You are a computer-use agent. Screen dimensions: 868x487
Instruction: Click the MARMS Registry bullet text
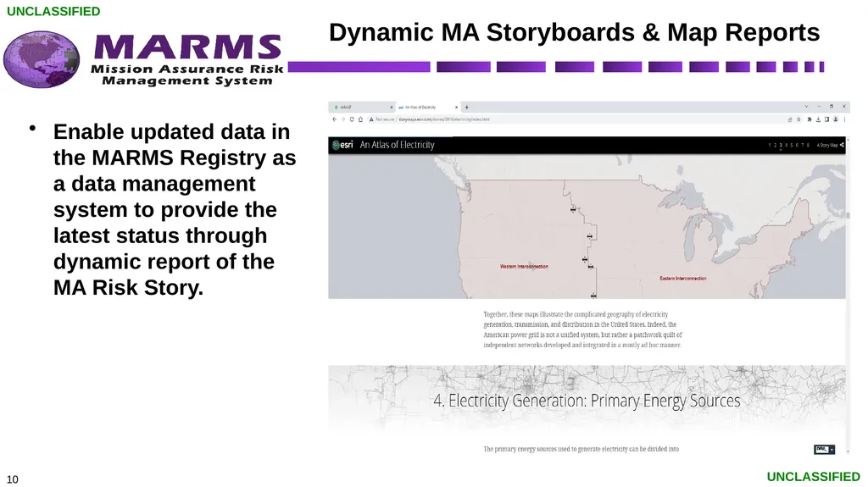[x=175, y=210]
